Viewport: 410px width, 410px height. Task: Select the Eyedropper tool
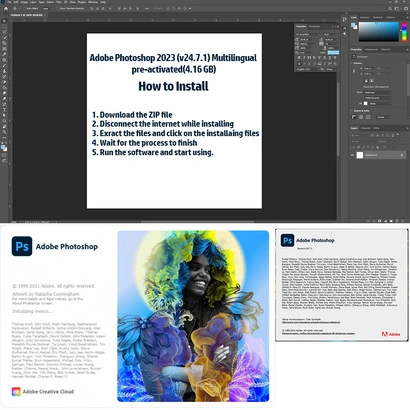coord(4,54)
